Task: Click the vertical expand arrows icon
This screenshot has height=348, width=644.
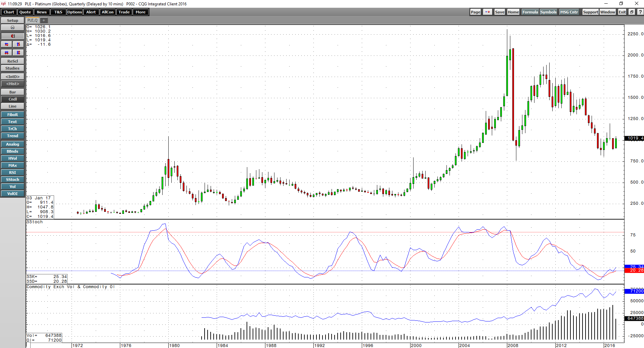Action: pyautogui.click(x=18, y=44)
